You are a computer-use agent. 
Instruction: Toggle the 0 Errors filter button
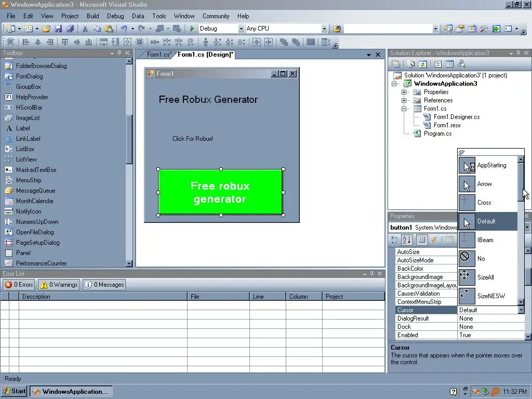click(19, 285)
